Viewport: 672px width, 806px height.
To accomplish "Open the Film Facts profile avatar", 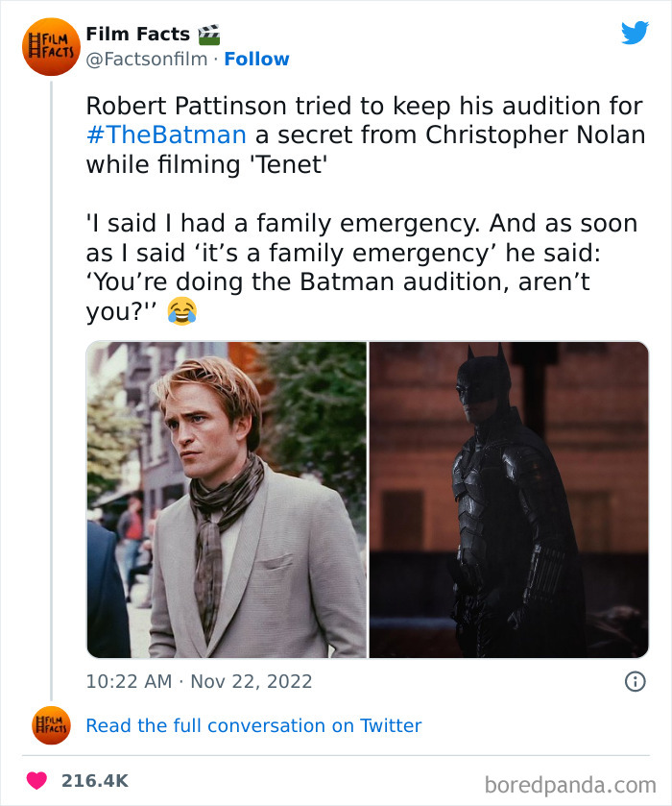I will click(x=50, y=45).
